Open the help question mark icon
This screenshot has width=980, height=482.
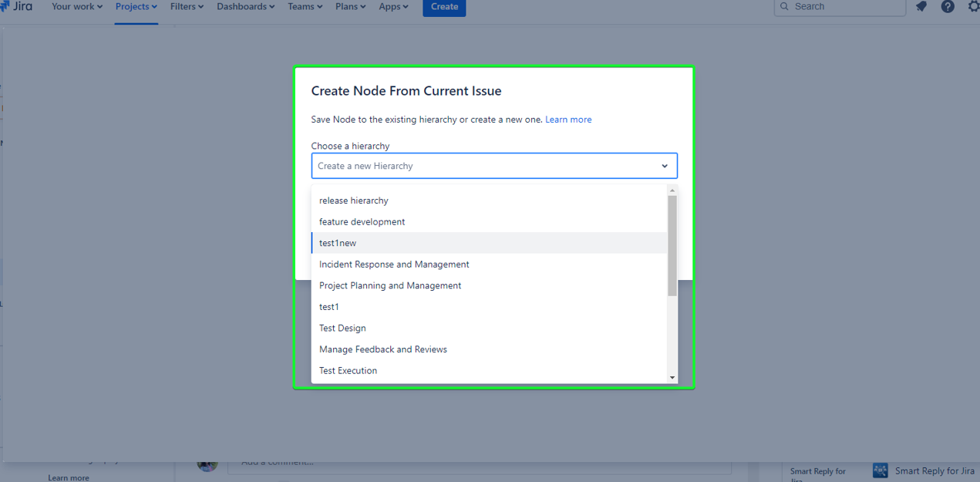click(948, 6)
